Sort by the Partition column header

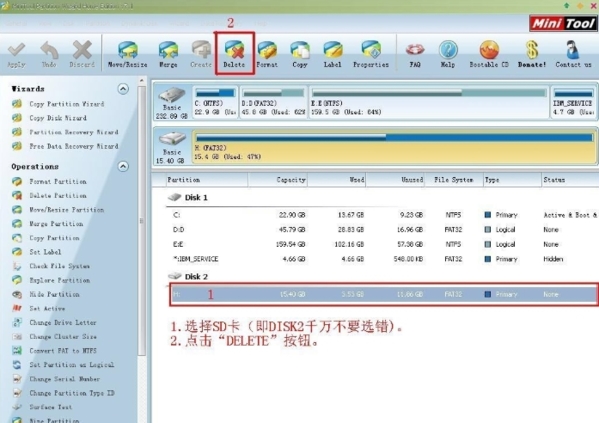pyautogui.click(x=206, y=180)
